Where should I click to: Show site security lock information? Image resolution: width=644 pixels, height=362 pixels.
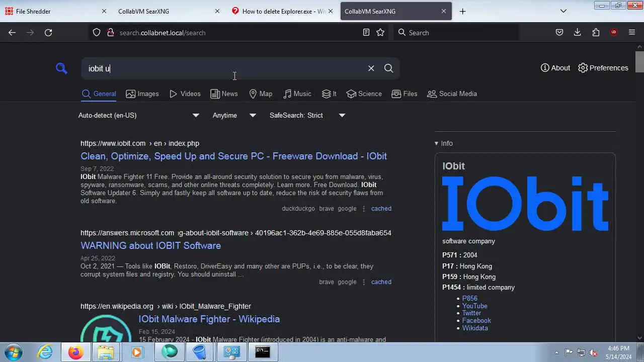[x=111, y=33]
